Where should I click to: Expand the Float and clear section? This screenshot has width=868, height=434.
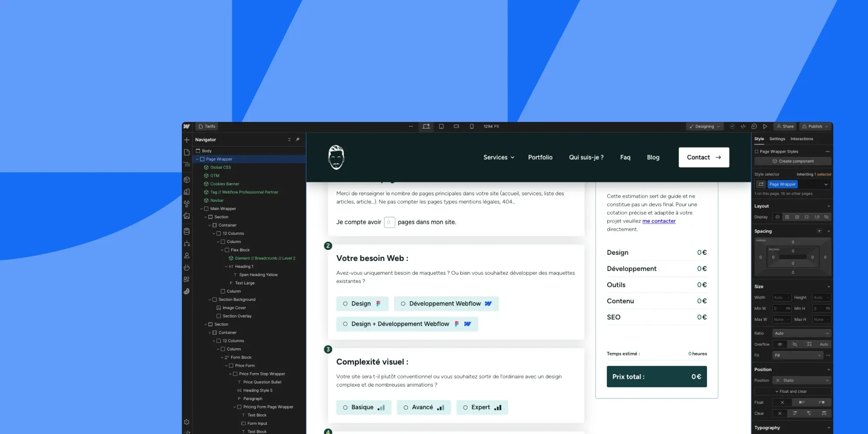[x=792, y=391]
